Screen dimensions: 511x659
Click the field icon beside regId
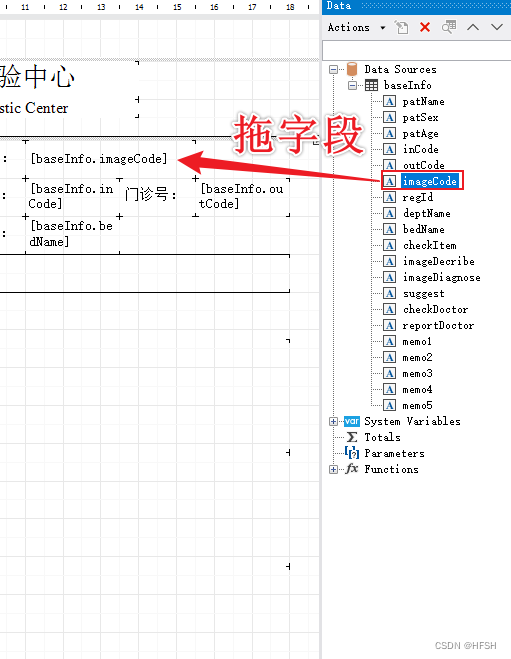[390, 198]
